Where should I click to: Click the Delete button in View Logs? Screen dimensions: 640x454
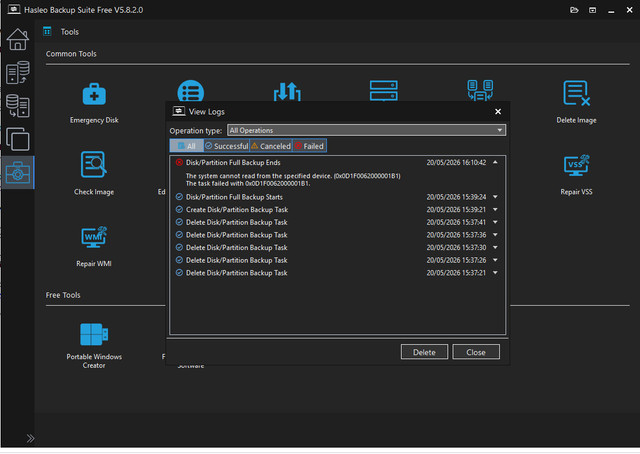pyautogui.click(x=424, y=352)
